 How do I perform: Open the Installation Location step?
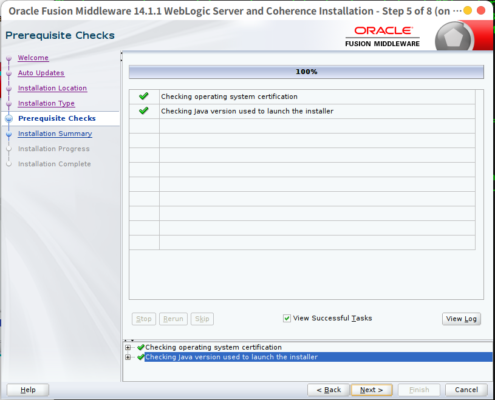[52, 88]
